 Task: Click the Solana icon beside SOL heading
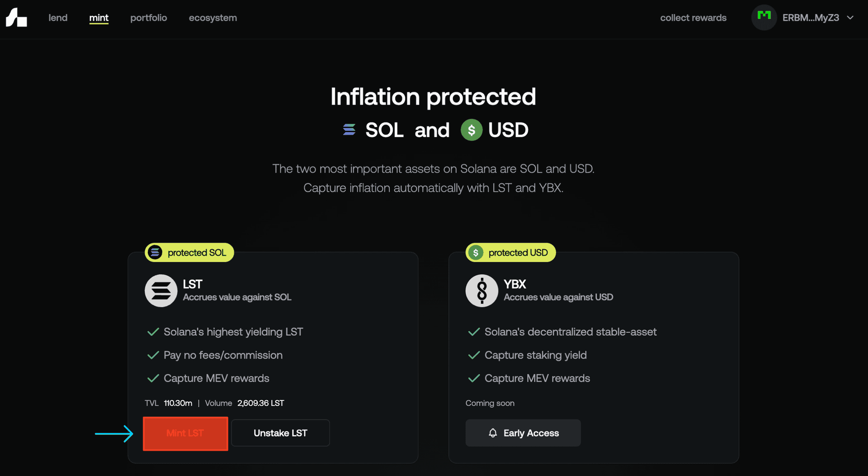[x=349, y=130]
